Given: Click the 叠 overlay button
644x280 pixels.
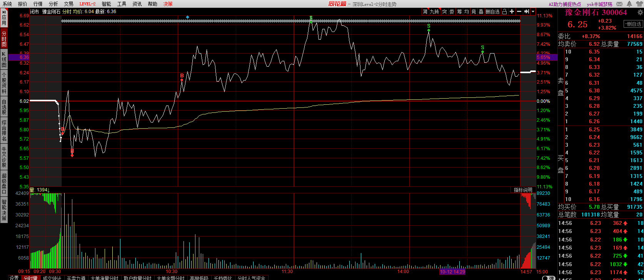Looking at the screenshot, I should click(x=481, y=12).
